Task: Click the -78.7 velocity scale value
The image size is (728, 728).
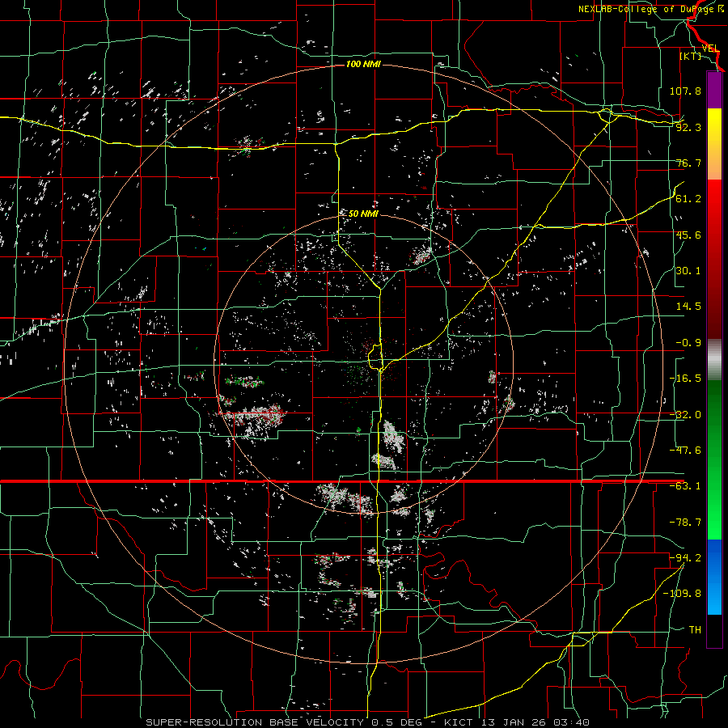Action: tap(685, 523)
